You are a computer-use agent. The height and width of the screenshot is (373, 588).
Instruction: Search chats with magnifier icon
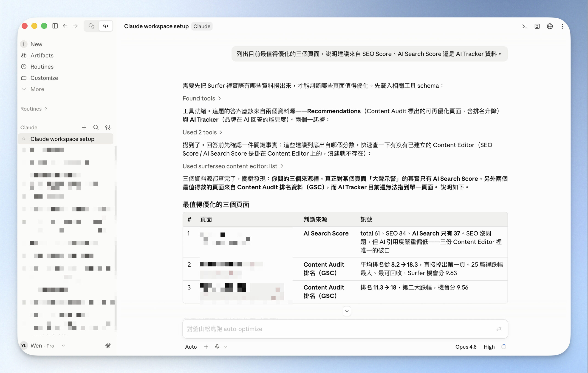(96, 128)
